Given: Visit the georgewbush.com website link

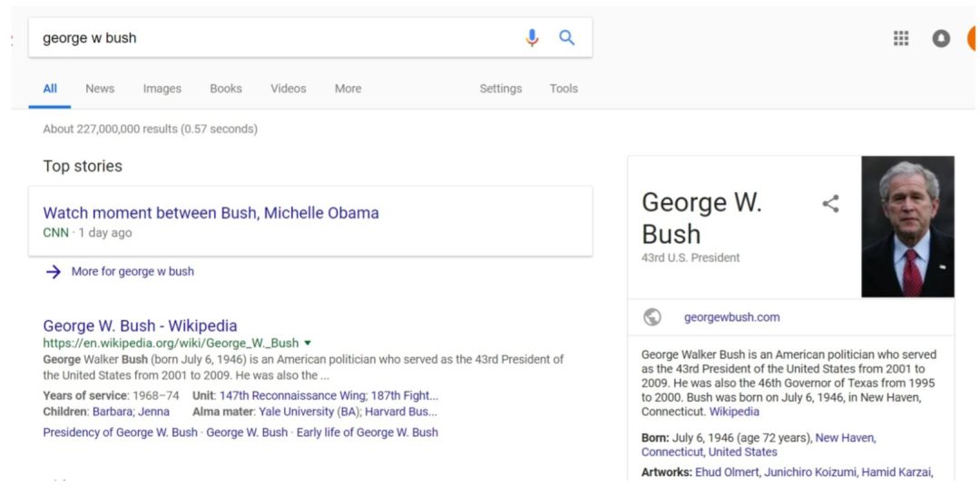Looking at the screenshot, I should pyautogui.click(x=731, y=317).
